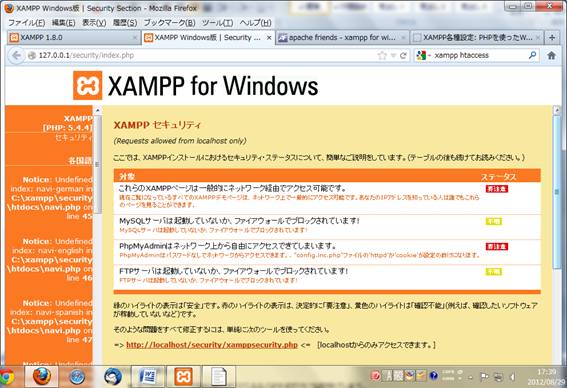Click the sidebar scrollbar up arrow
Image resolution: width=567 pixels, height=388 pixels.
tap(97, 110)
